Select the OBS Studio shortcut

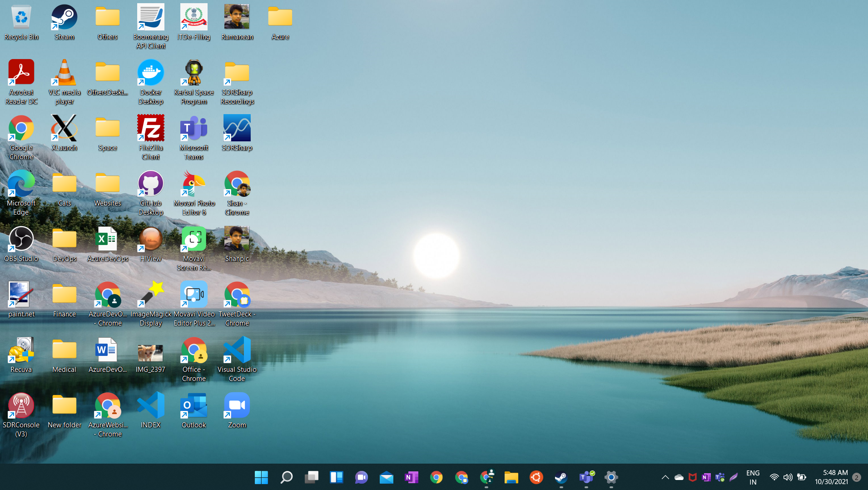[x=21, y=244]
